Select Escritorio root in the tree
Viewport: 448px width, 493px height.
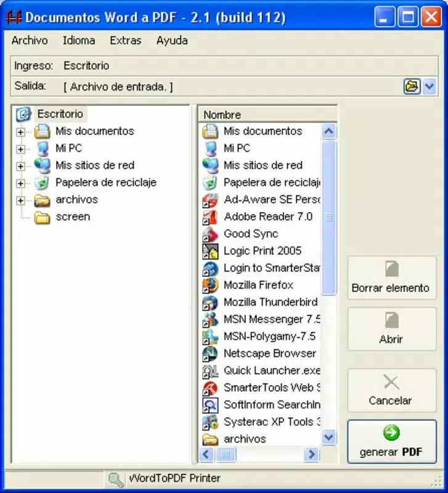tap(60, 114)
